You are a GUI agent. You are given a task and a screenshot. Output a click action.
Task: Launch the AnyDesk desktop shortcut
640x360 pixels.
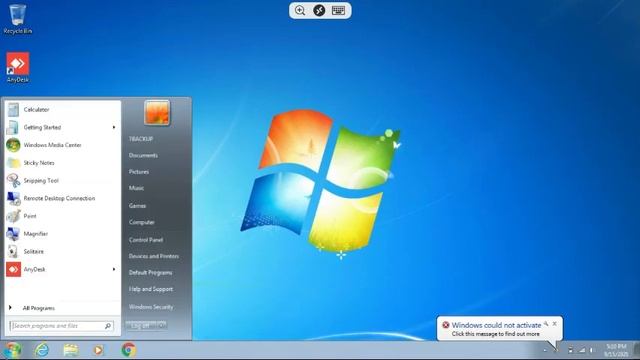click(18, 67)
